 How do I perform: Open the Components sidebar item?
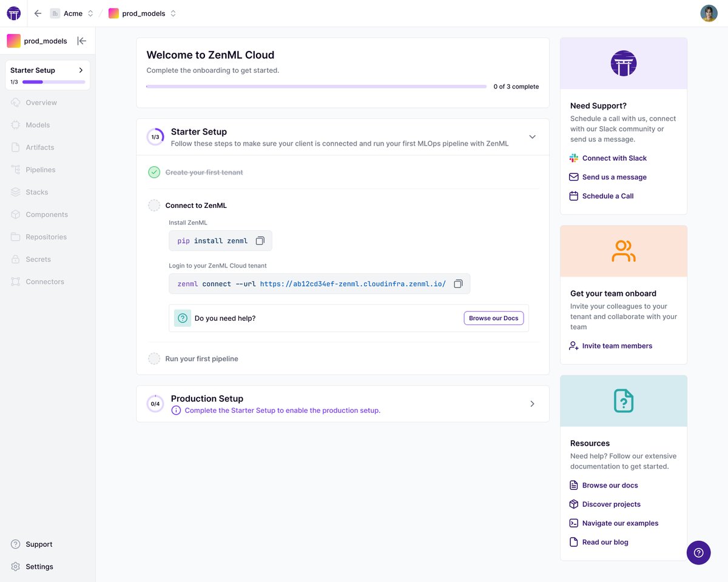pos(47,215)
